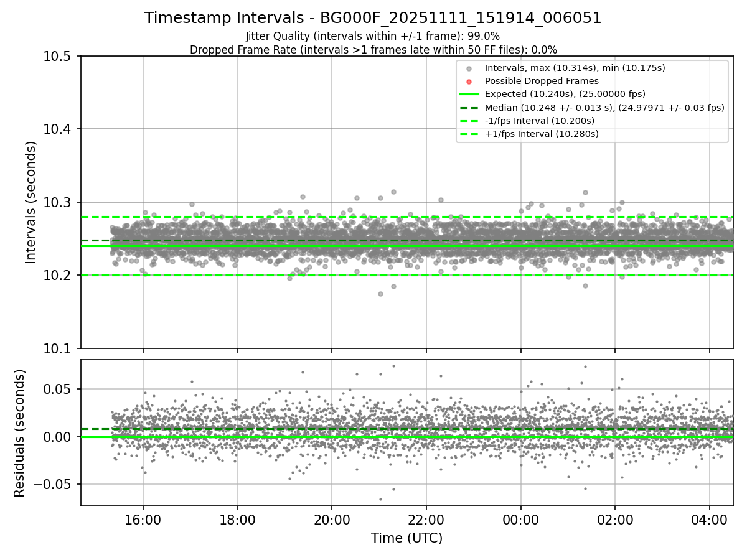747x560 pixels.
Task: Select the 00:00 tick on time axis
Action: tap(520, 520)
